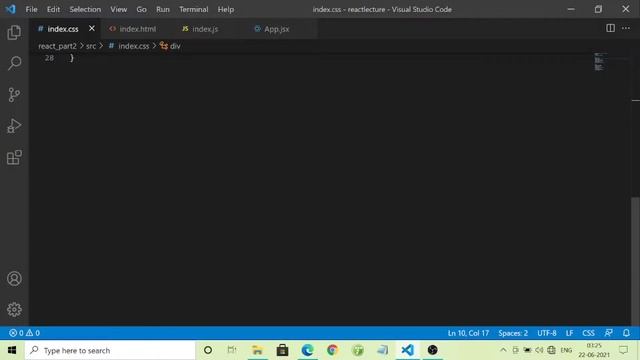This screenshot has height=360, width=640.
Task: Click line number 28 in gutter
Action: pyautogui.click(x=49, y=58)
